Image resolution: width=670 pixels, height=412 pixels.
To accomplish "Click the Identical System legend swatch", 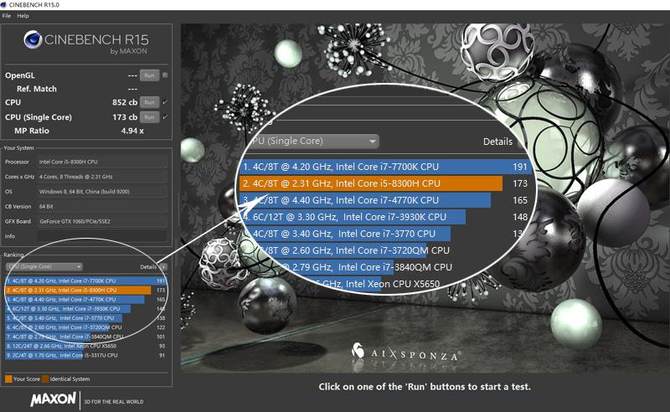I will [45, 379].
